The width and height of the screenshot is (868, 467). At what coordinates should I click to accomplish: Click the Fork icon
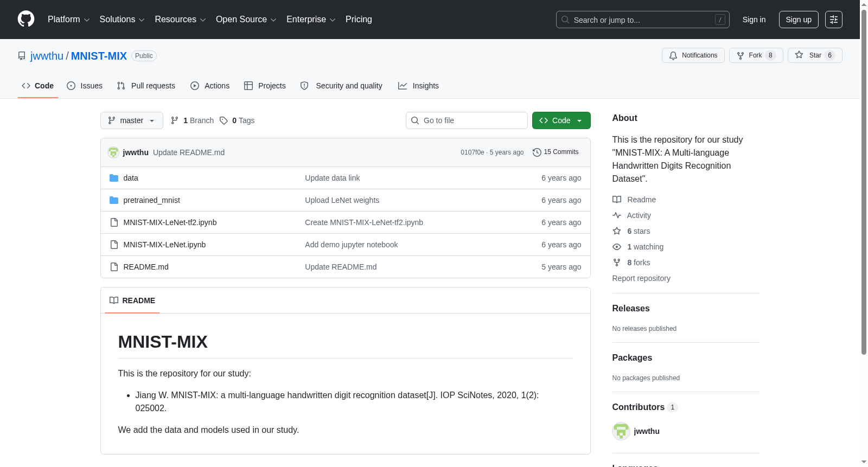click(741, 55)
